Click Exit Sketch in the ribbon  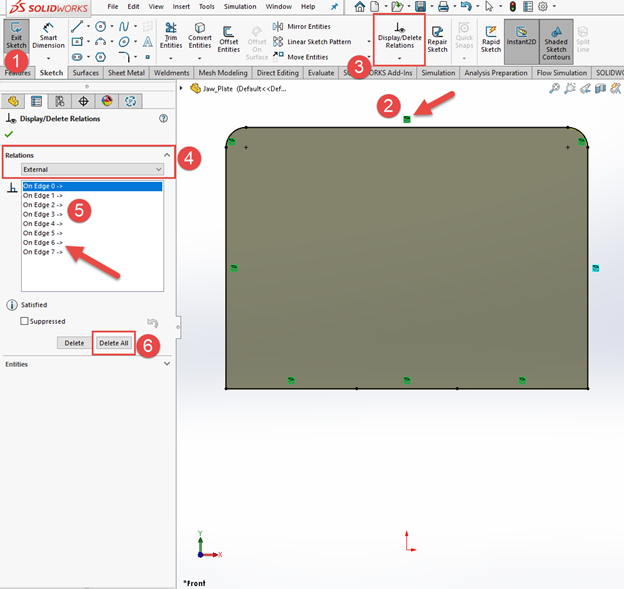coord(16,36)
